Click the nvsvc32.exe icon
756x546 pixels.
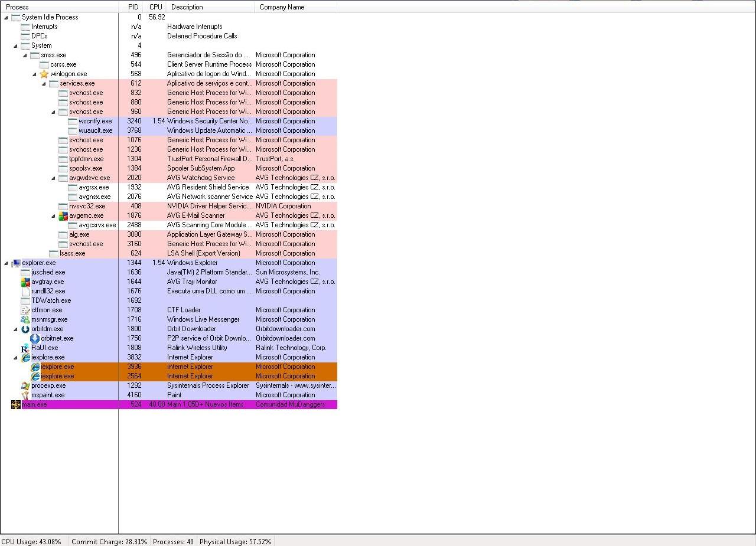coord(63,206)
